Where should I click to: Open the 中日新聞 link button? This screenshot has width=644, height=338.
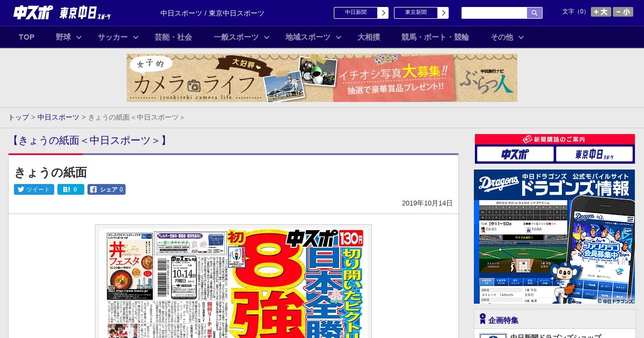pyautogui.click(x=355, y=13)
